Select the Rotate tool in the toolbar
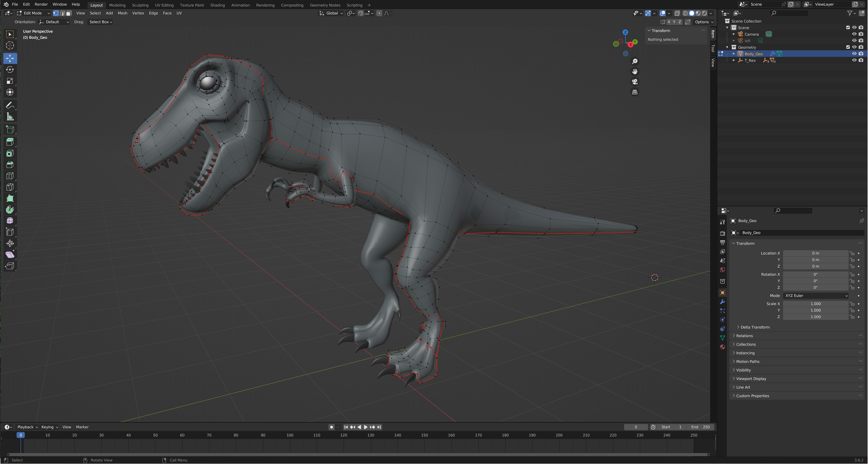The height and width of the screenshot is (464, 868). (10, 70)
